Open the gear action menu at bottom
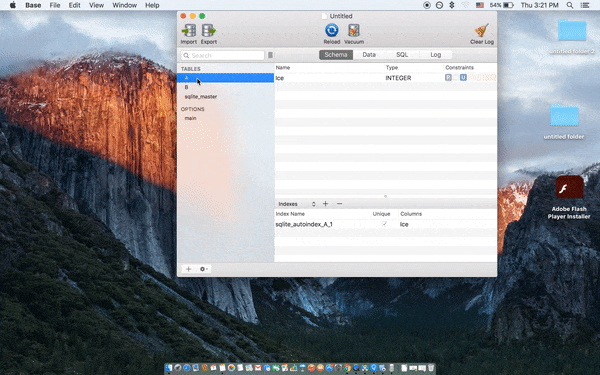The width and height of the screenshot is (600, 375). pyautogui.click(x=204, y=269)
